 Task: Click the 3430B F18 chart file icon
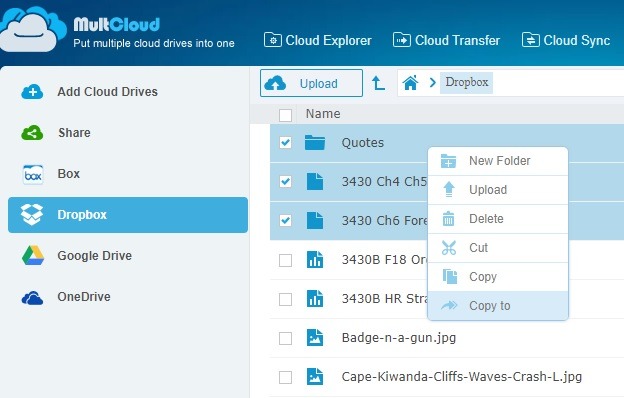click(315, 259)
